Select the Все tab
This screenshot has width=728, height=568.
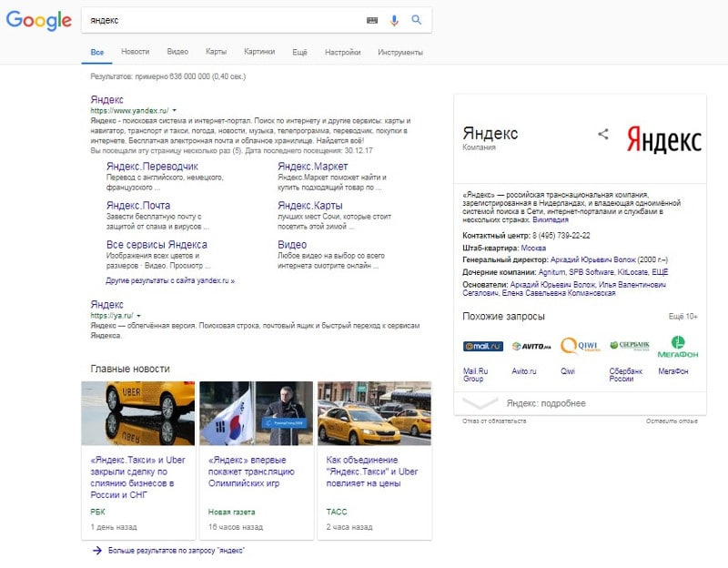97,52
